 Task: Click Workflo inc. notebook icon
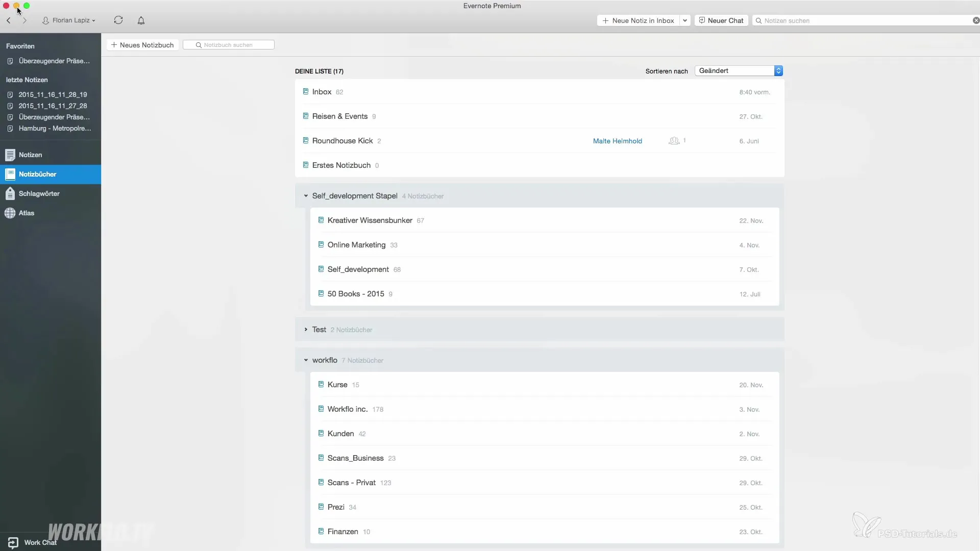(321, 409)
